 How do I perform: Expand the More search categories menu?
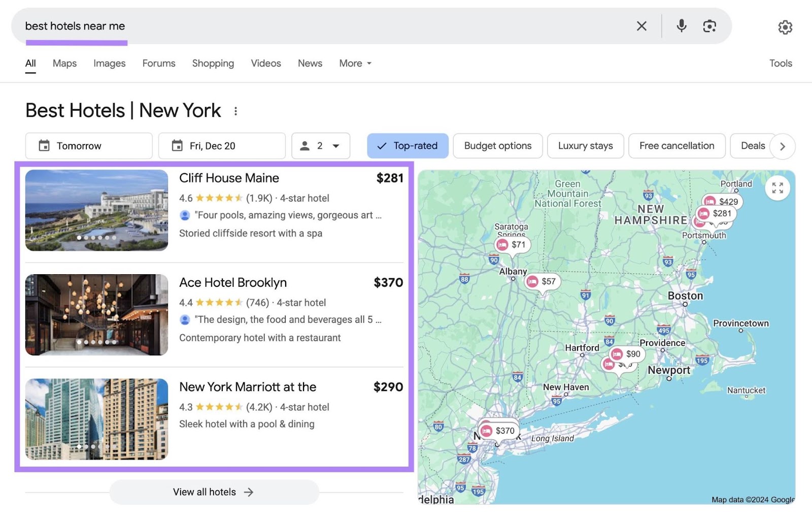click(355, 63)
